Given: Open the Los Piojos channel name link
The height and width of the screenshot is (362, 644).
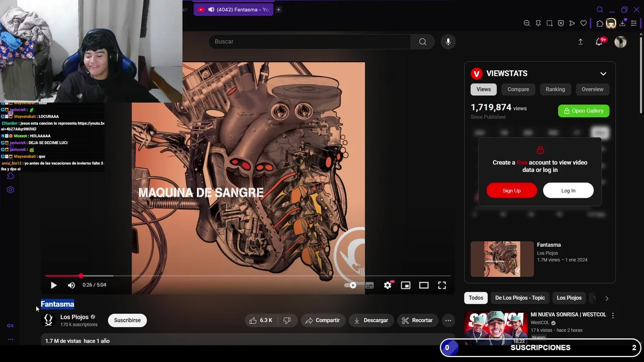Looking at the screenshot, I should pyautogui.click(x=74, y=317).
